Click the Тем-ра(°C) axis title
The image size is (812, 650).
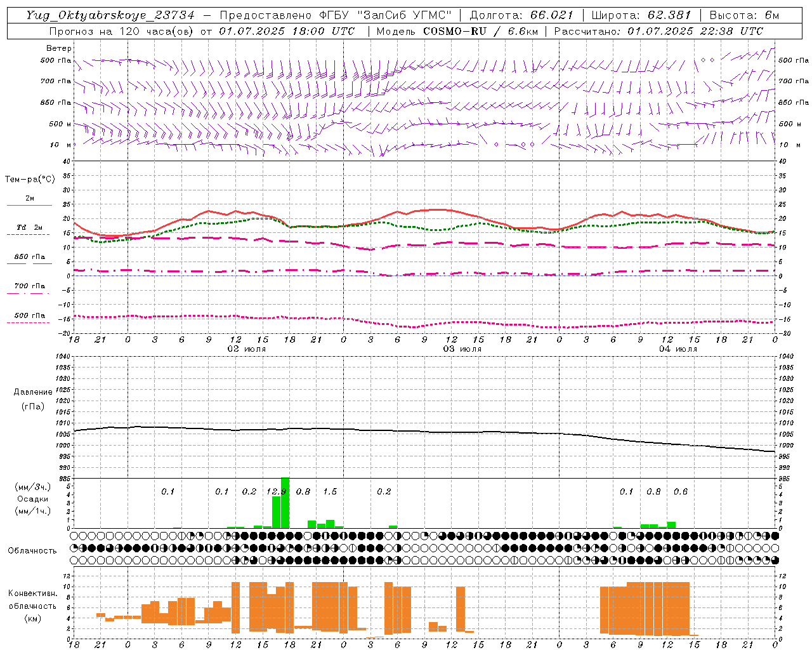click(x=30, y=180)
